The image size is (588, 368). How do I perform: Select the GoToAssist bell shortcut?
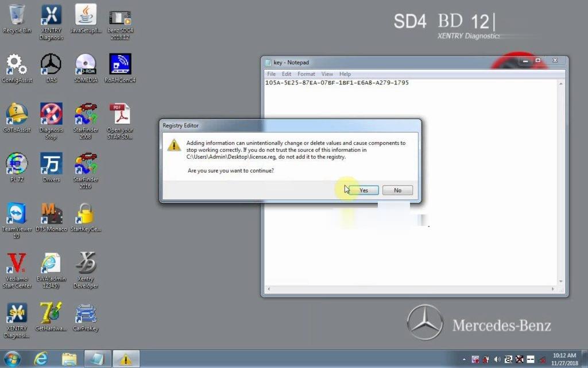pos(17,118)
